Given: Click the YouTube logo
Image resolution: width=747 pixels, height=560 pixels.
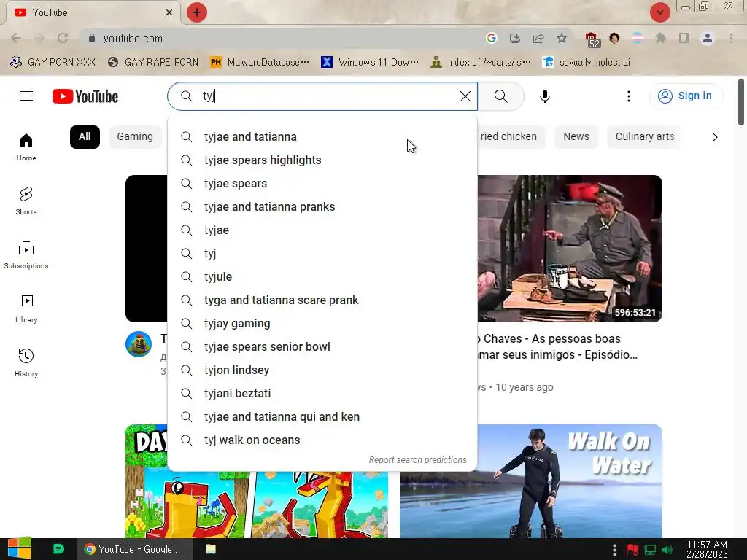Looking at the screenshot, I should pos(85,96).
